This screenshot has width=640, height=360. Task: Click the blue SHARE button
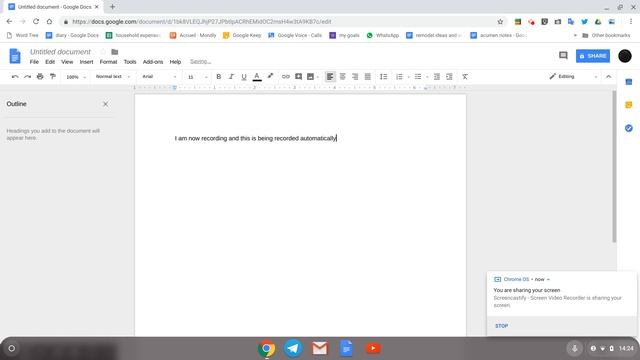(x=593, y=56)
